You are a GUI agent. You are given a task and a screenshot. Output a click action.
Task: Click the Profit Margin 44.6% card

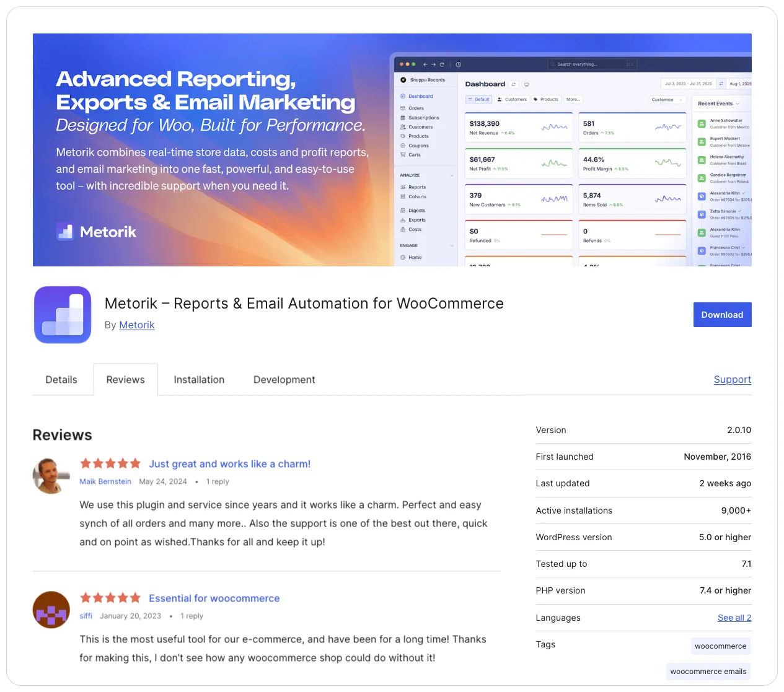[632, 164]
